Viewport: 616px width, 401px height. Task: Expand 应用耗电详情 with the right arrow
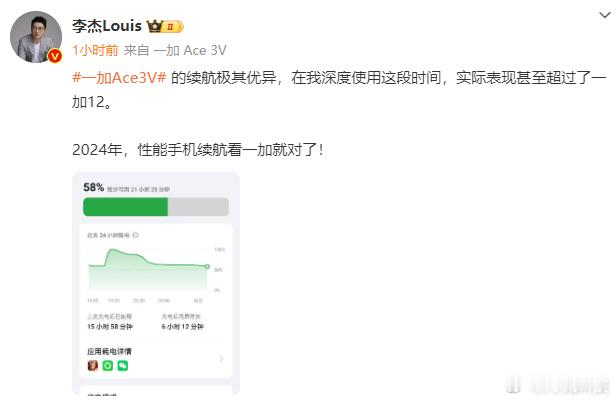click(221, 358)
